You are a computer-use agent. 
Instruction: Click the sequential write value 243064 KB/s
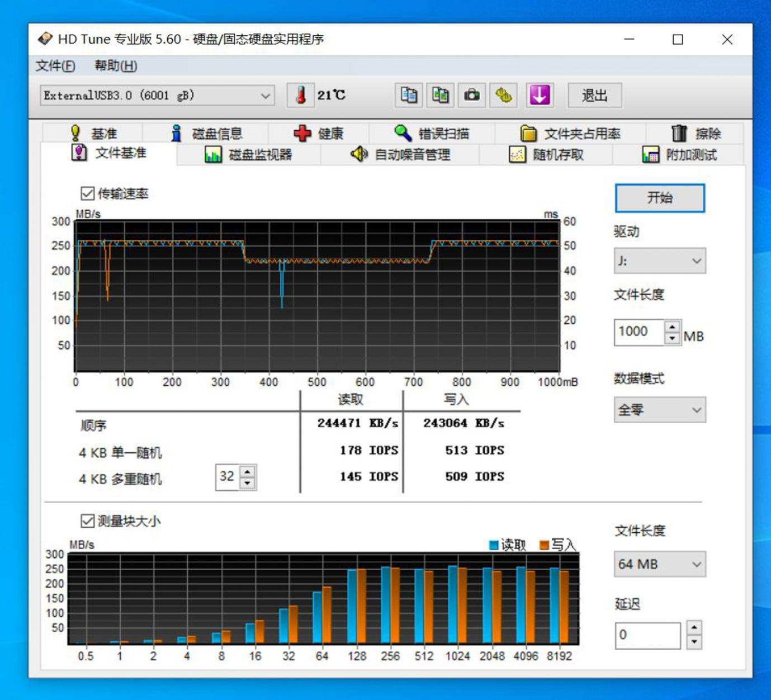pos(463,423)
